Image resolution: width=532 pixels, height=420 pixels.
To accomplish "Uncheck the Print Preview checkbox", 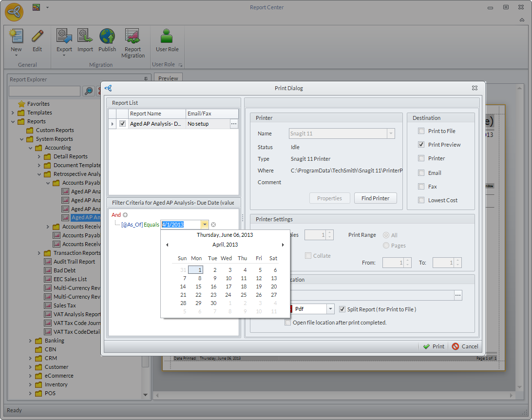I will [x=421, y=145].
